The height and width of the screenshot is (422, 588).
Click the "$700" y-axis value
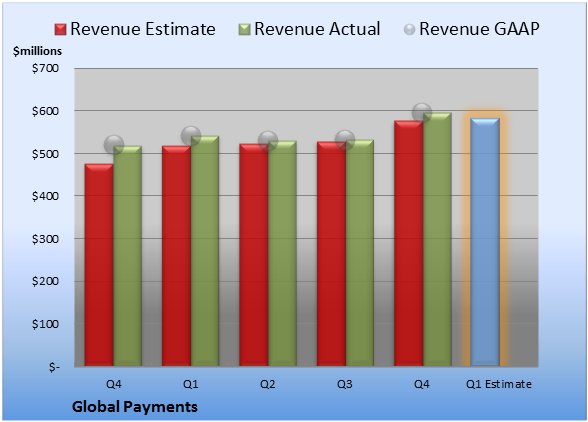point(45,68)
